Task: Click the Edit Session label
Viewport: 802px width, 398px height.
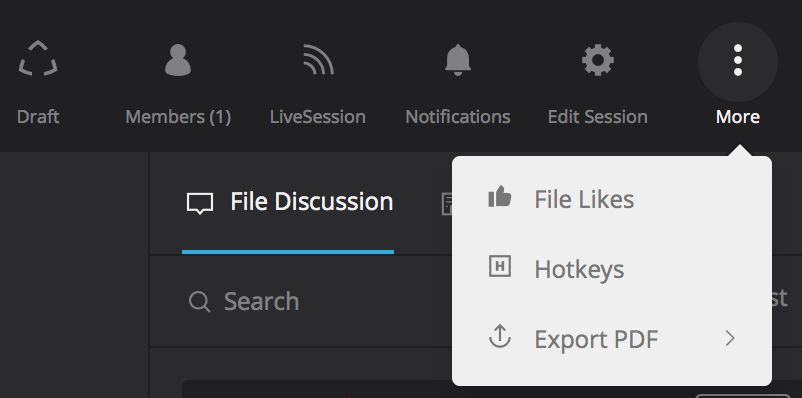Action: 598,117
